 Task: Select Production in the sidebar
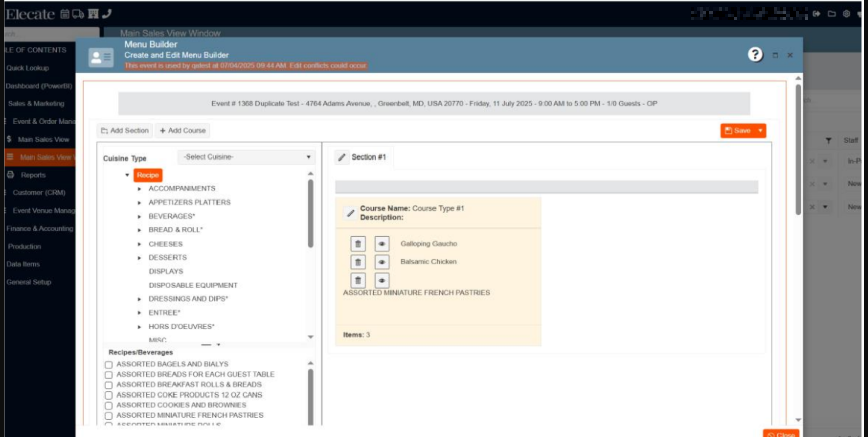[24, 246]
